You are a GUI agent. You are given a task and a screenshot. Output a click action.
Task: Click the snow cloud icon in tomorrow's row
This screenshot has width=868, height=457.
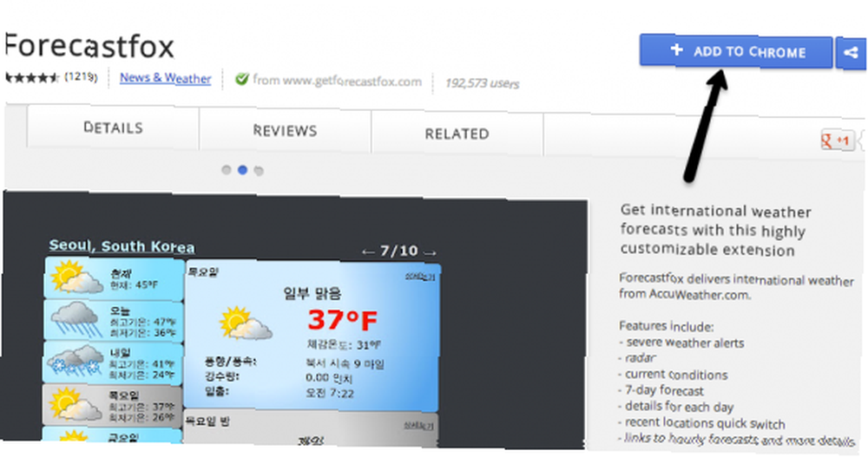coord(76,360)
